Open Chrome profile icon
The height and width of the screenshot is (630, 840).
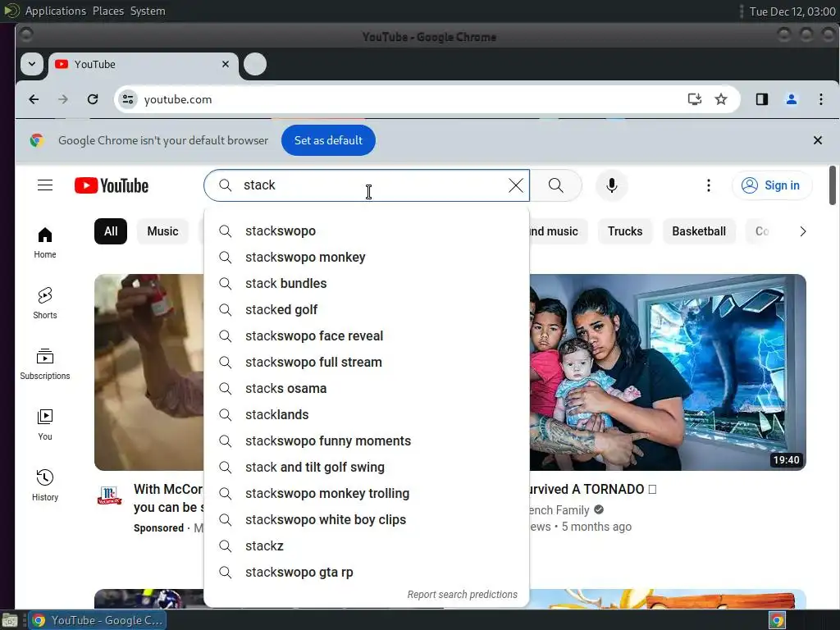[x=792, y=99]
